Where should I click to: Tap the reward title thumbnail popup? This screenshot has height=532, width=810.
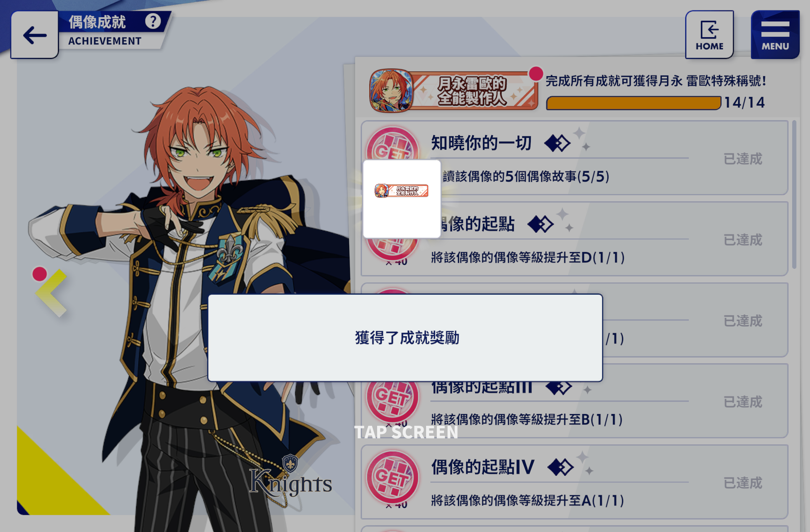coord(402,199)
